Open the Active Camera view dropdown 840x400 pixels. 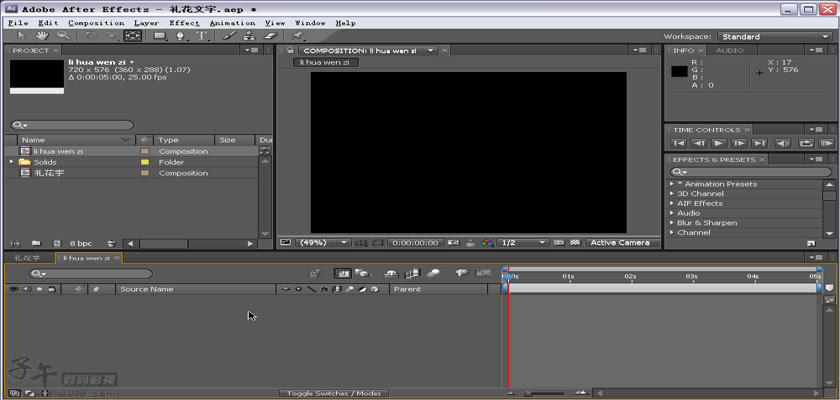pos(622,243)
